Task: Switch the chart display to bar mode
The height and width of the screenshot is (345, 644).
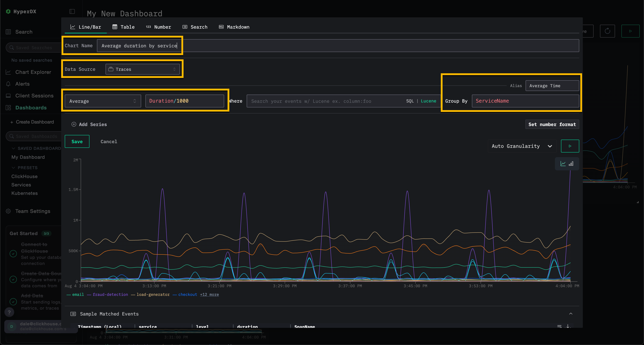Action: pyautogui.click(x=571, y=164)
